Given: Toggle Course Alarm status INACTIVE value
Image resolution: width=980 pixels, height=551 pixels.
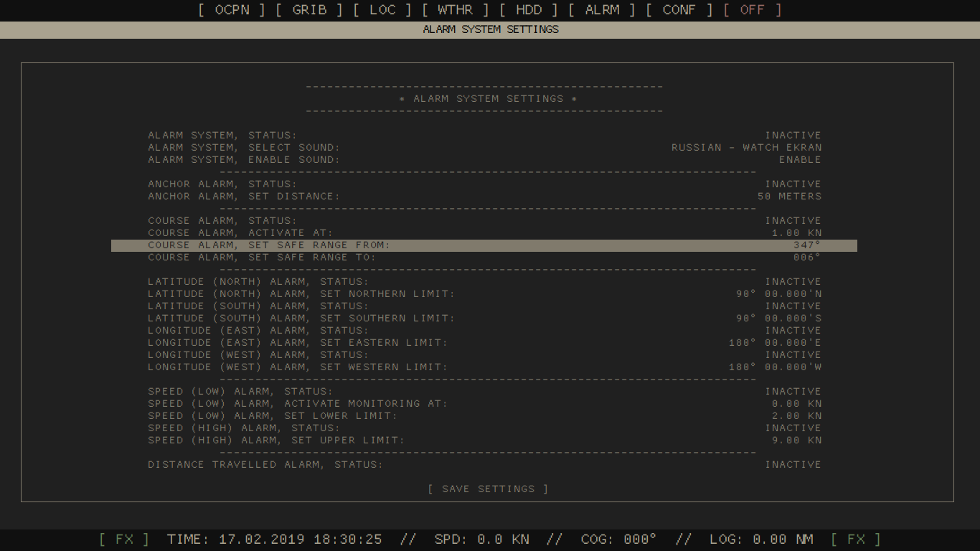Looking at the screenshot, I should coord(793,220).
